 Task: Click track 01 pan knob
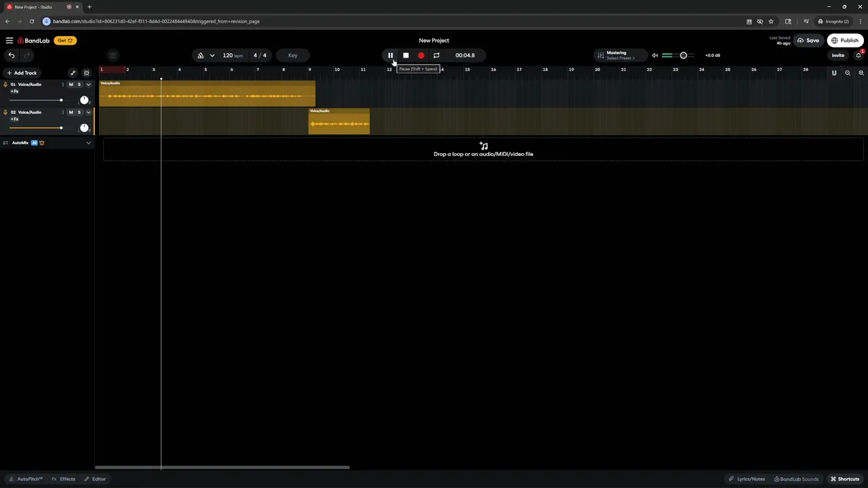[84, 100]
